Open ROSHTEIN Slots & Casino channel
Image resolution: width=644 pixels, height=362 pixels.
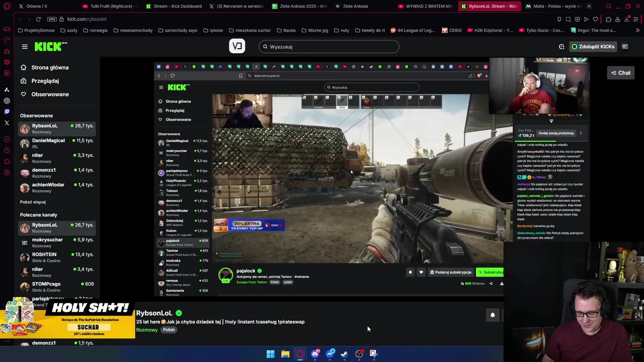(x=57, y=257)
